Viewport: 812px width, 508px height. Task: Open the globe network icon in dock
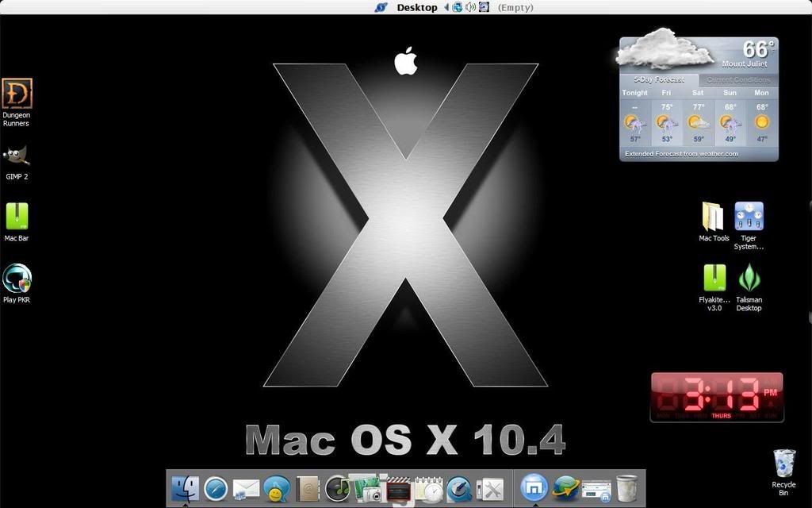(x=565, y=488)
